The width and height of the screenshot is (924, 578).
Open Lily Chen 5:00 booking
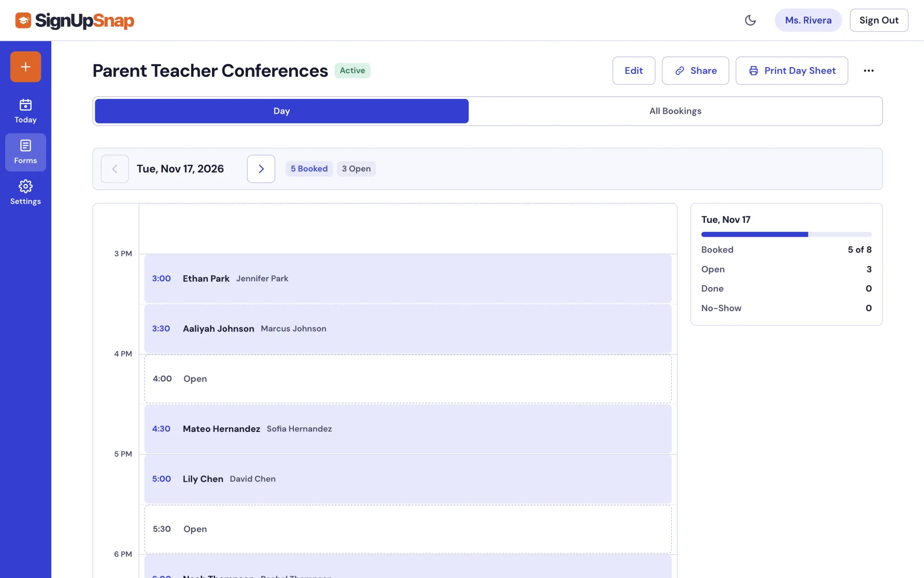pos(408,479)
